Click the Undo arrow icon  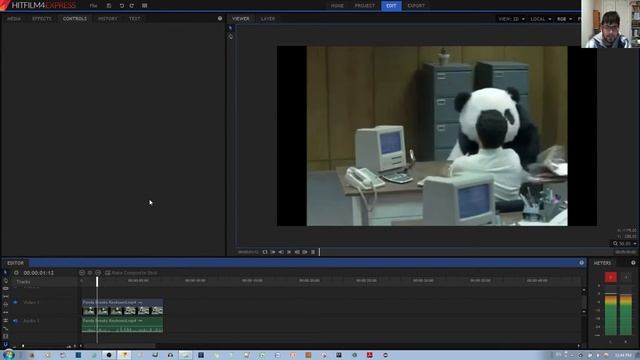click(122, 6)
